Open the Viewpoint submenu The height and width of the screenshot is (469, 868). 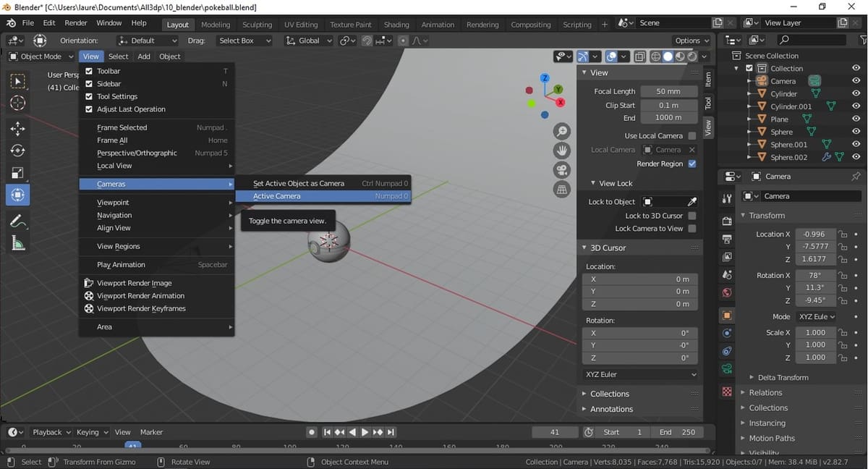[157, 203]
